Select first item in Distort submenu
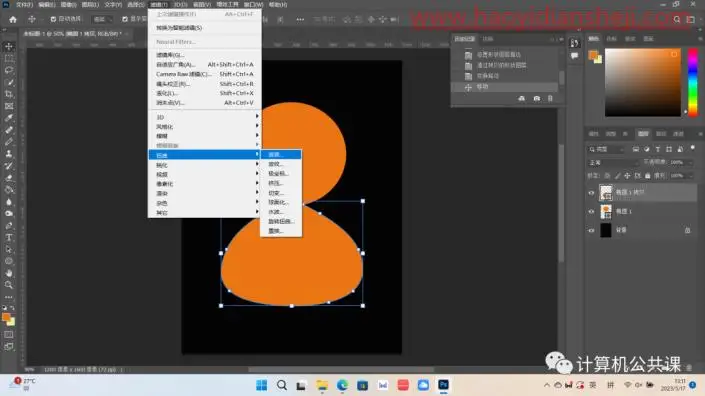This screenshot has width=705, height=396. (281, 155)
